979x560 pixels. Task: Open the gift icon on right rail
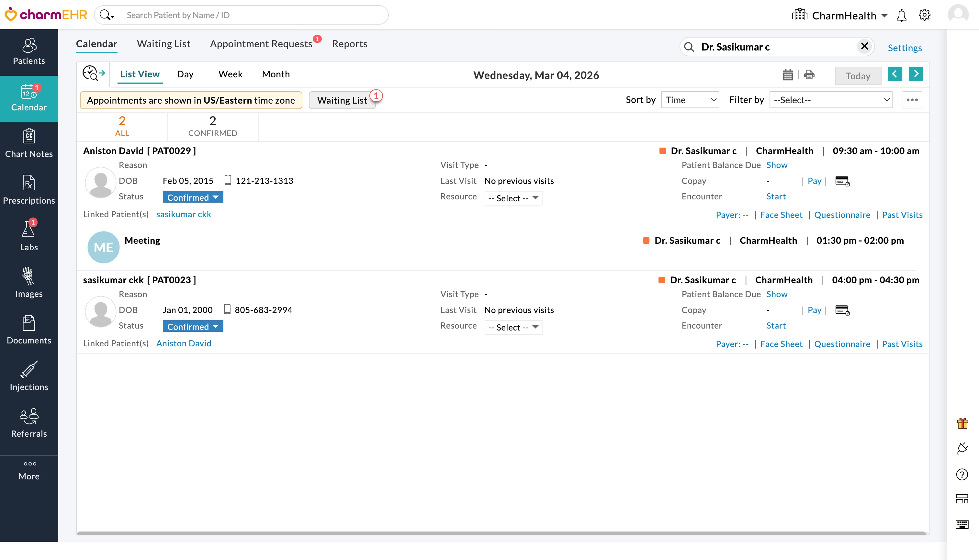point(962,423)
